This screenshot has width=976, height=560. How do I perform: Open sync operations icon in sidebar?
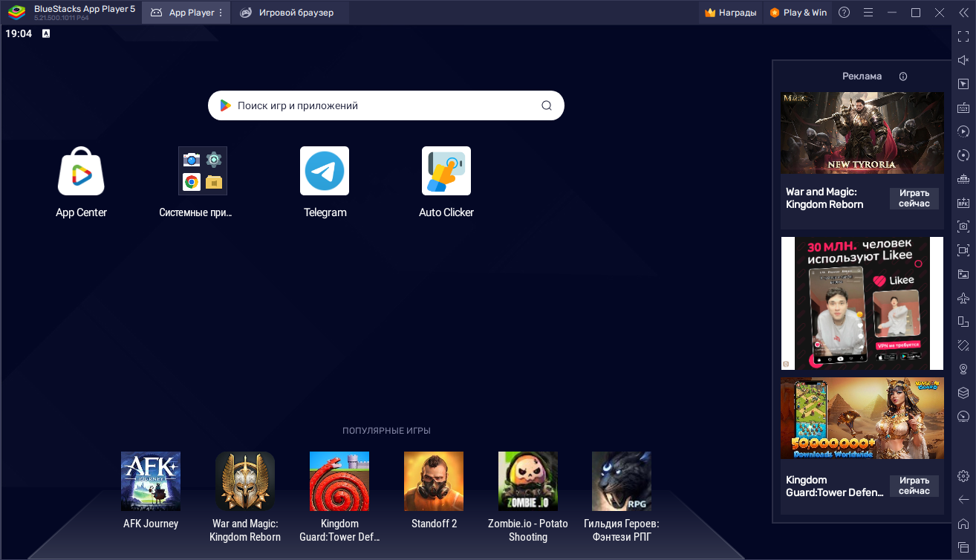click(963, 155)
